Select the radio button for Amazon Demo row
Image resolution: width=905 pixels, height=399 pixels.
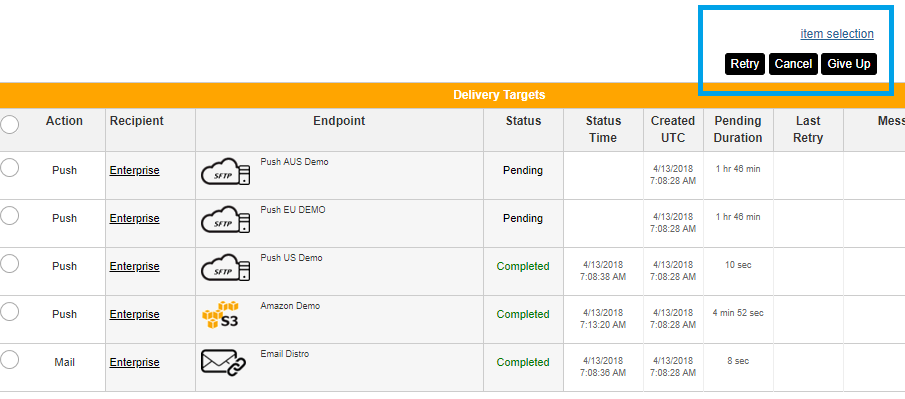coord(9,312)
